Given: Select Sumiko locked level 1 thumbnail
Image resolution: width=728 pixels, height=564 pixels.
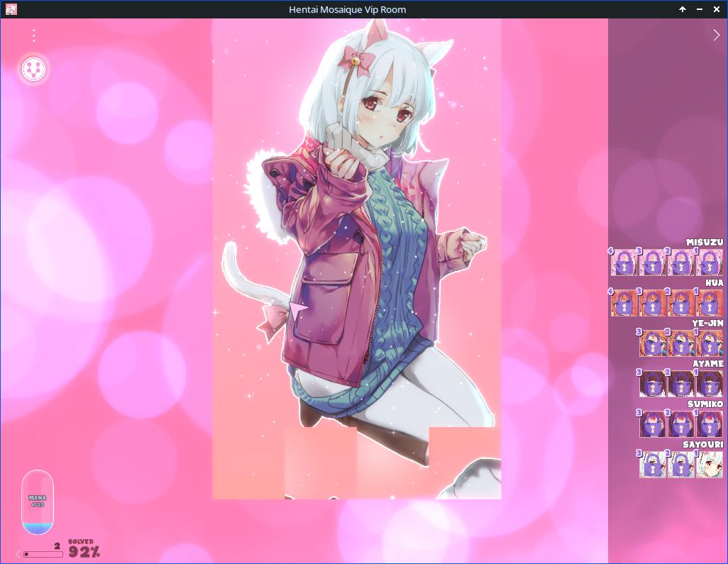Looking at the screenshot, I should coord(709,424).
